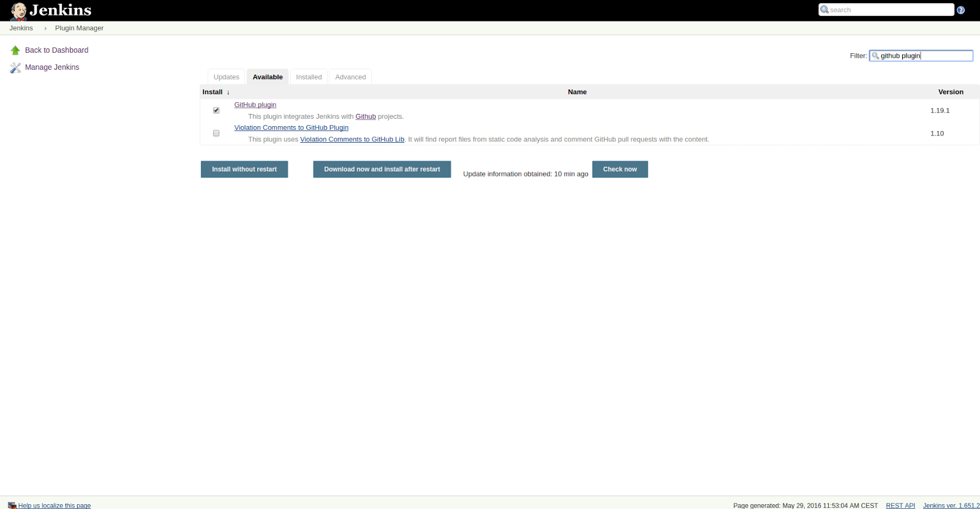Click the Plugin Manager breadcrumb
Viewport: 980px width, 509px height.
pyautogui.click(x=79, y=28)
